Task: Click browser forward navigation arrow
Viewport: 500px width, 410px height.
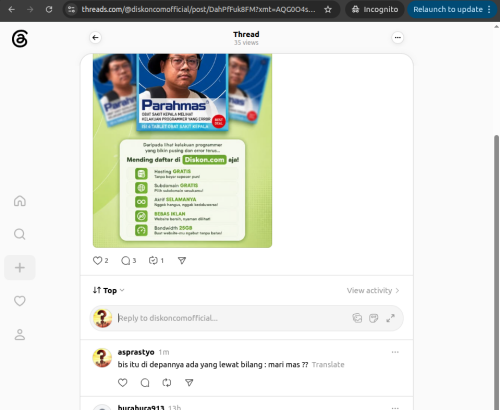Action: click(30, 9)
